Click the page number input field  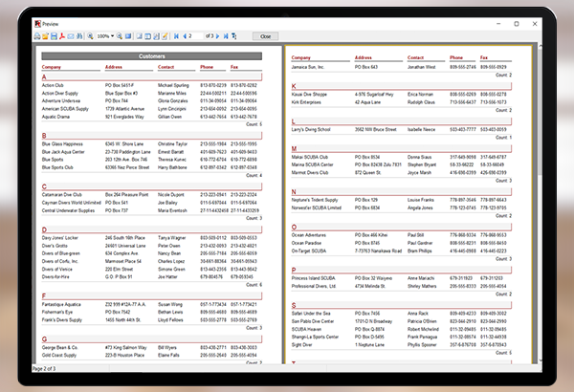pos(196,35)
